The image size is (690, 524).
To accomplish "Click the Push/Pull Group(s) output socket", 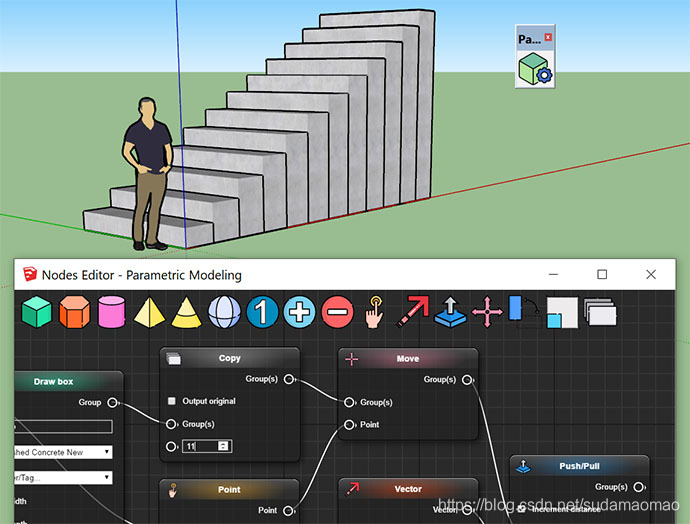I will point(638,487).
